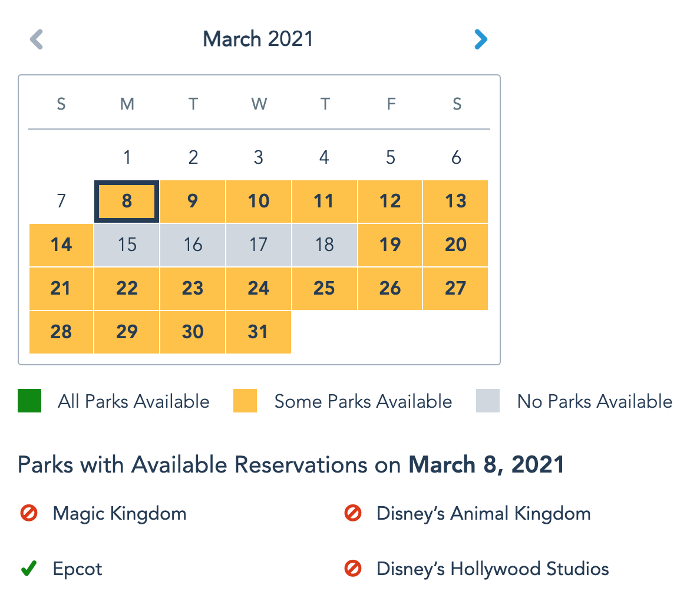Click the unavailable icon beside Disney's Animal Kingdom
Image resolution: width=700 pixels, height=601 pixels.
coord(352,513)
